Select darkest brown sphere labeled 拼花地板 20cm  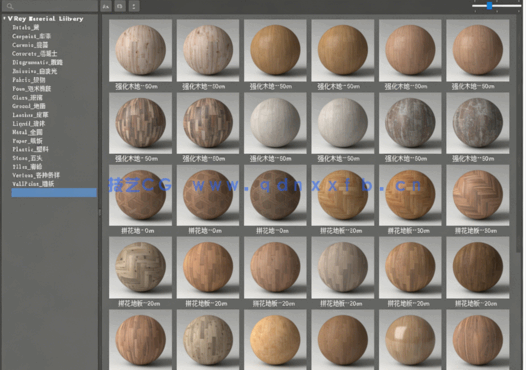[478, 268]
